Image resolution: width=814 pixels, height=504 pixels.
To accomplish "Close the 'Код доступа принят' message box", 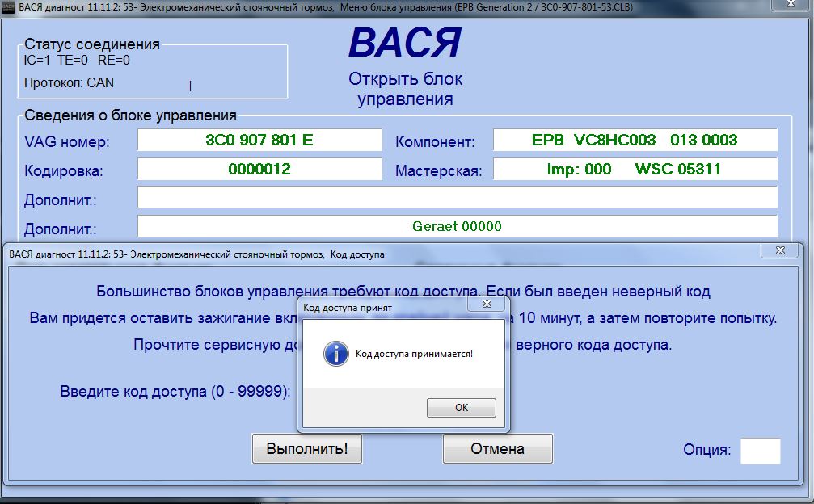I will (487, 306).
